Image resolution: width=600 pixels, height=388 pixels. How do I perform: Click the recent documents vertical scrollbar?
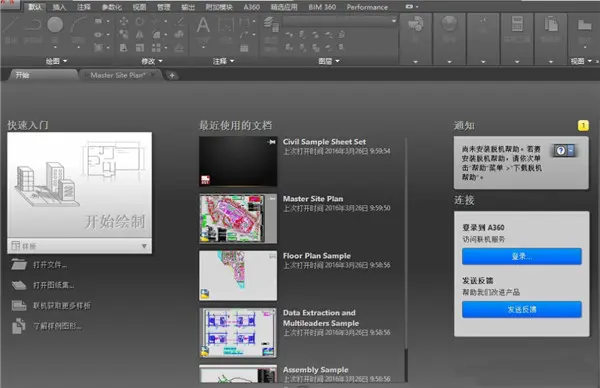click(x=406, y=260)
